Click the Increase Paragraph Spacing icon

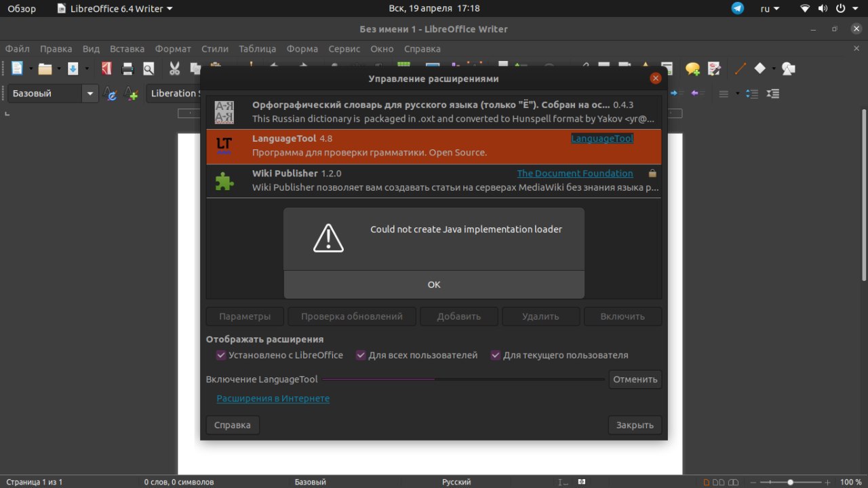coord(752,94)
